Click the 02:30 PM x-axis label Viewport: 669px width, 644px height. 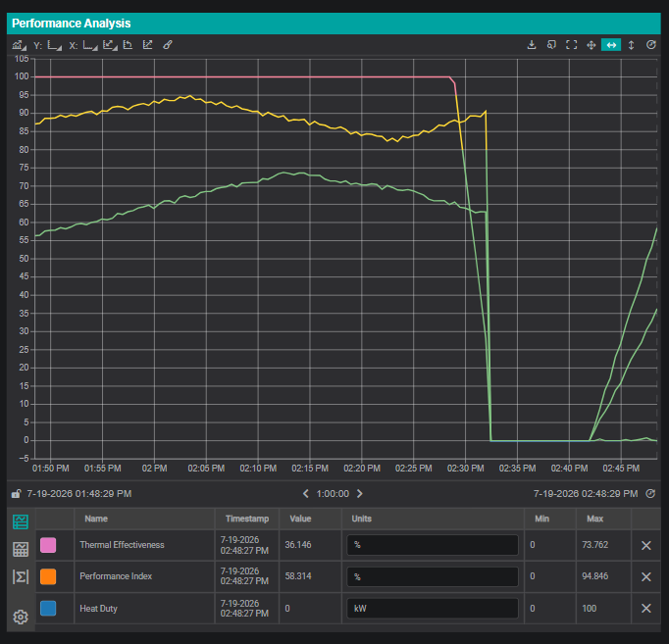pos(466,469)
